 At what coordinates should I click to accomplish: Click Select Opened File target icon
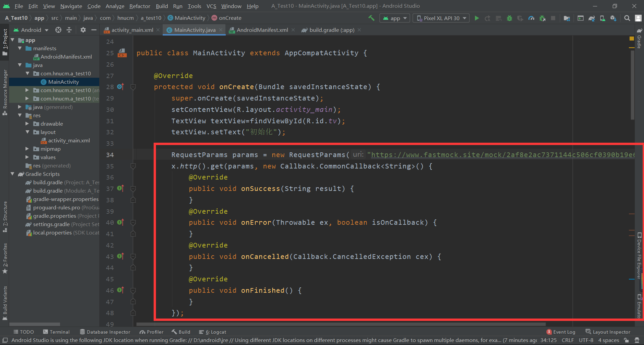(58, 30)
